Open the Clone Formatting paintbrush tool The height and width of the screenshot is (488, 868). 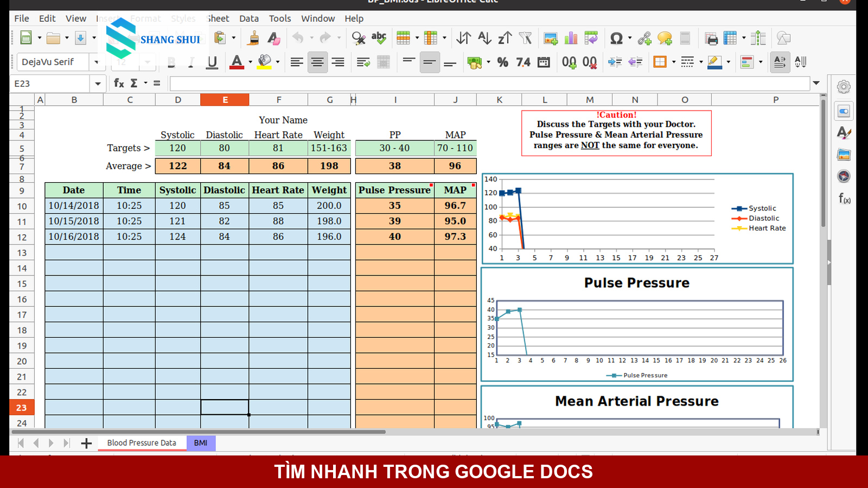253,38
